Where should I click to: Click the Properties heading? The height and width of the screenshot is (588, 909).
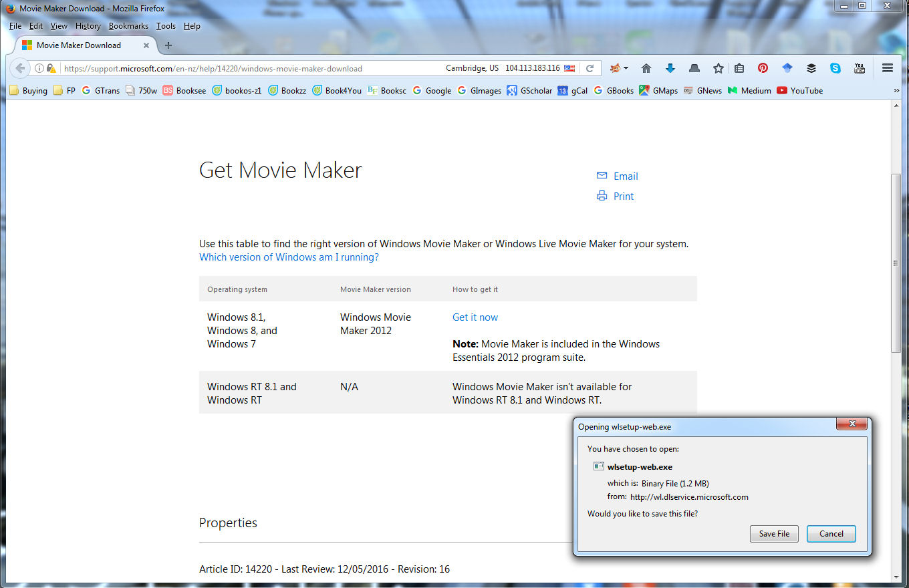click(x=228, y=523)
